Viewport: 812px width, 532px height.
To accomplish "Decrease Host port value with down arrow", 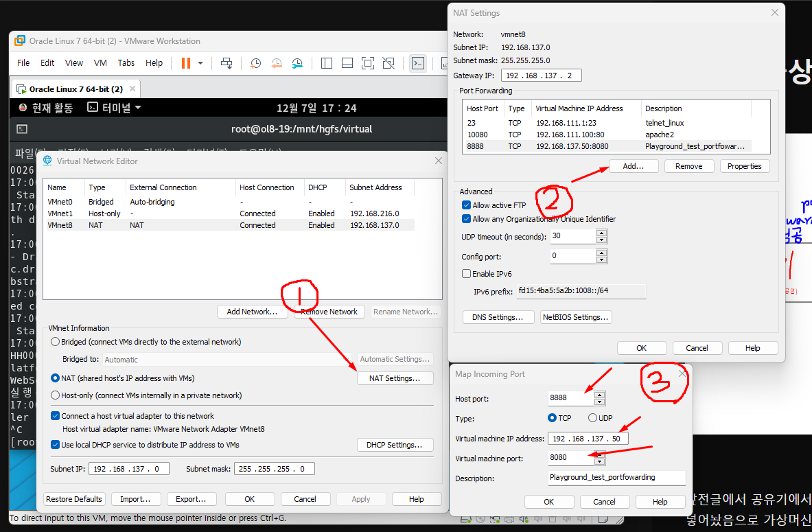I will click(599, 402).
